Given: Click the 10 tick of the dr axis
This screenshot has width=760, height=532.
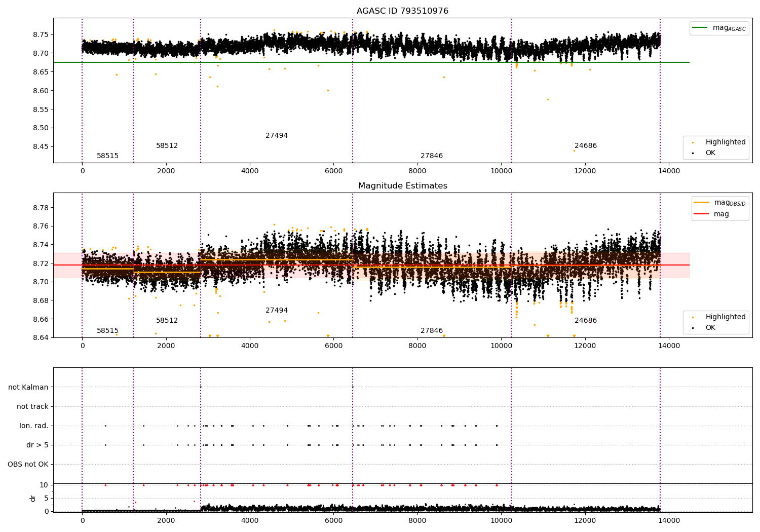Looking at the screenshot, I should point(46,485).
